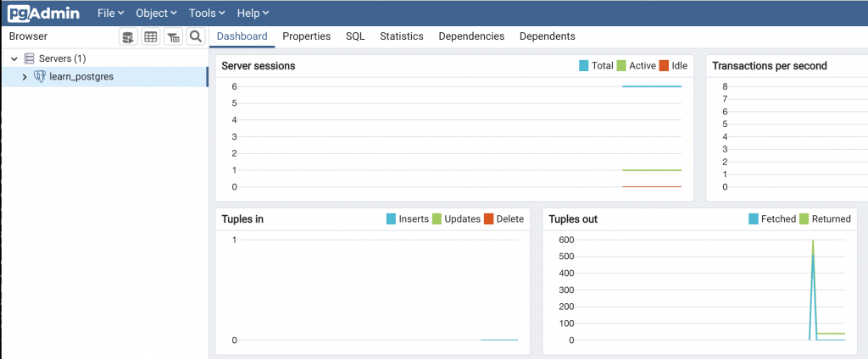Click the Tuples out spike peak at 600
Screen dimensions: 868x359
(813, 240)
